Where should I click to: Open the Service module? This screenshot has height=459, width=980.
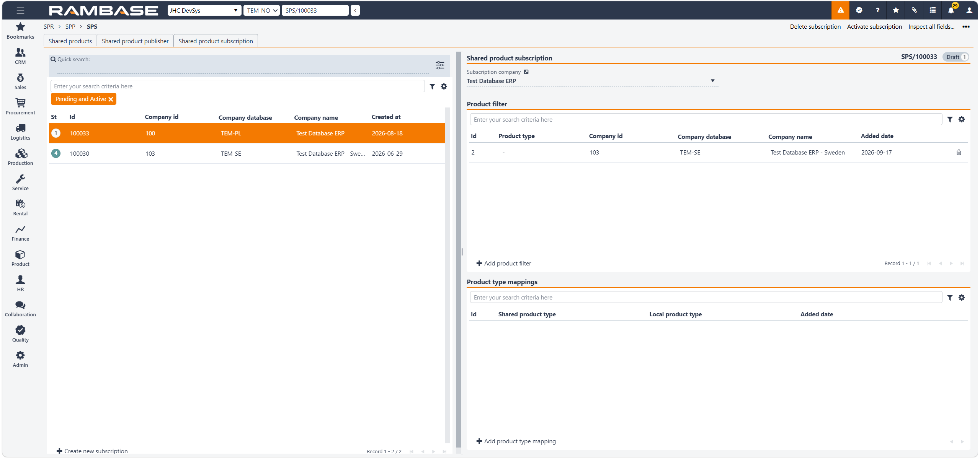click(20, 182)
